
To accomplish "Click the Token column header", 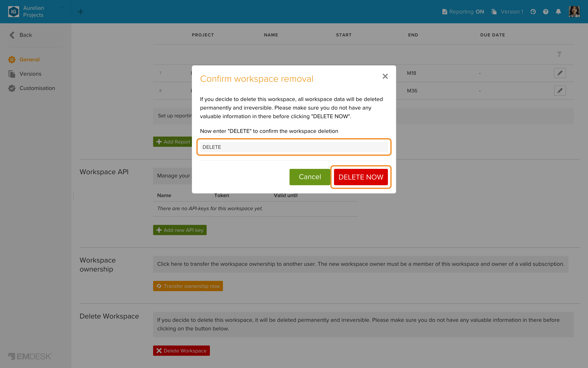I will point(221,195).
